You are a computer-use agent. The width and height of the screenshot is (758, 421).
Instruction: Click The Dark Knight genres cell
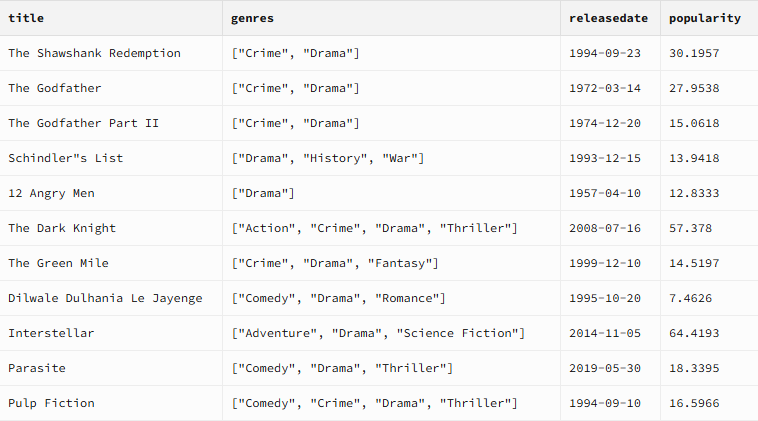click(391, 228)
